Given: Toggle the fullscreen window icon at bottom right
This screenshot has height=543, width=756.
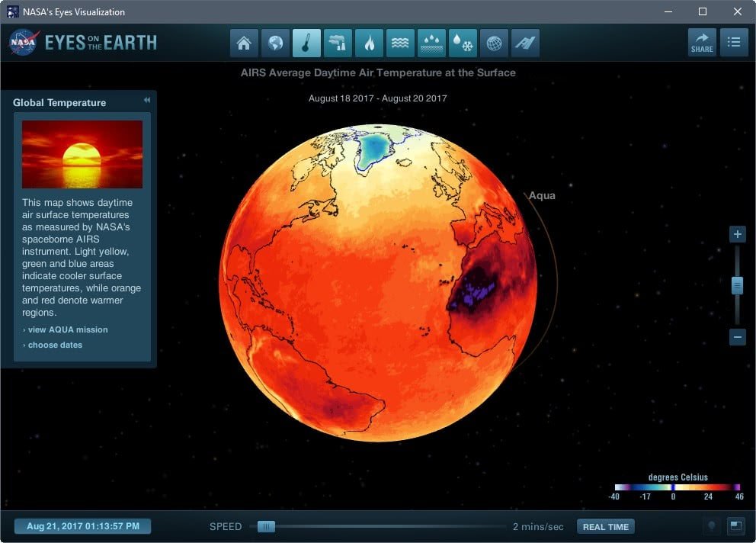Looking at the screenshot, I should coord(735,526).
